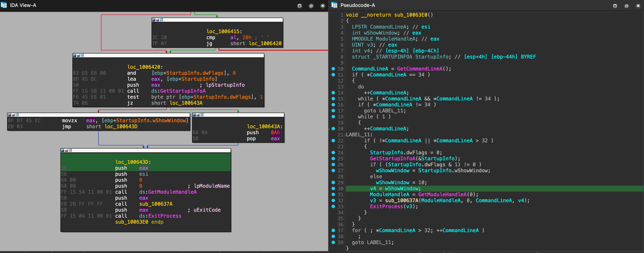Click the group nodes icon on loc_1006415 block
The image size is (644, 253).
162,20
